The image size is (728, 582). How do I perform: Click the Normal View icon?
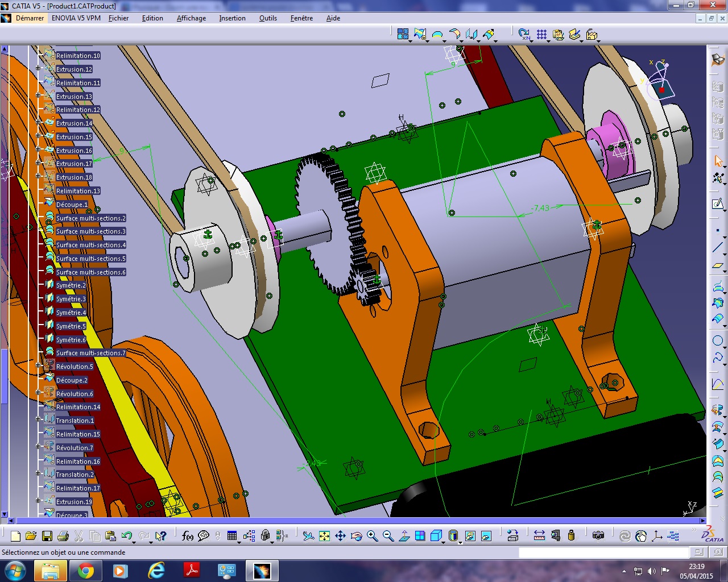tap(404, 536)
